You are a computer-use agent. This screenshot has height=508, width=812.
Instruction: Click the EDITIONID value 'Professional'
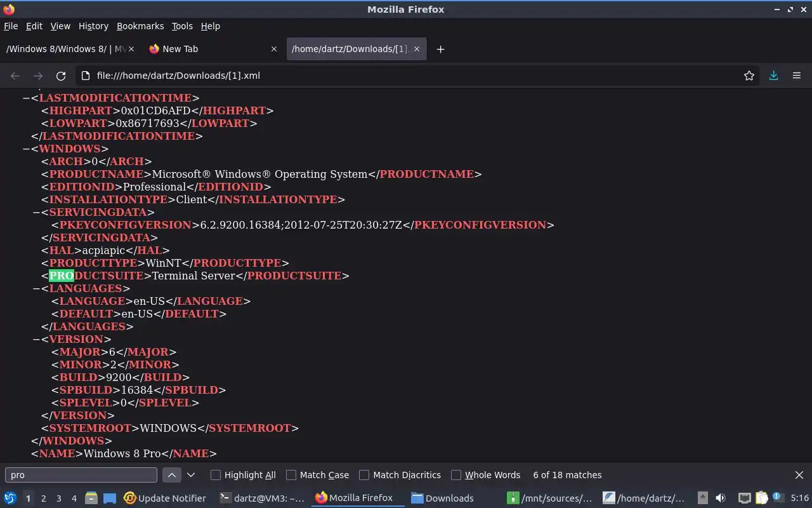coord(155,187)
